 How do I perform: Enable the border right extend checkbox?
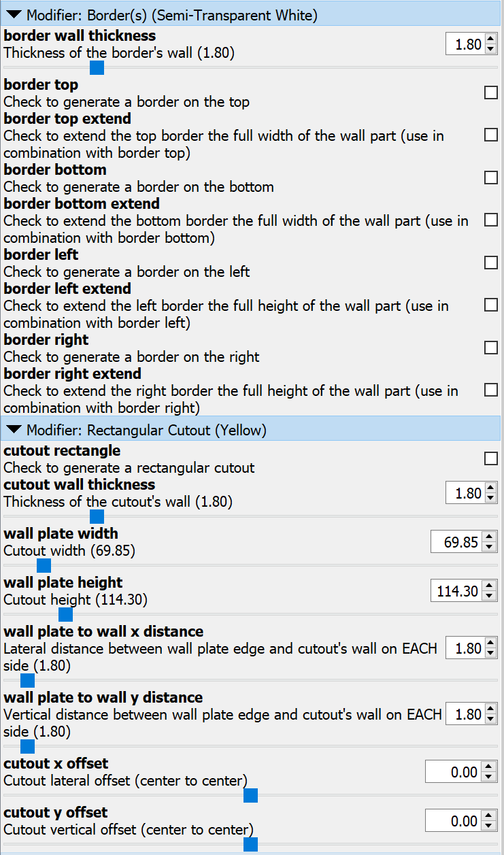[491, 390]
